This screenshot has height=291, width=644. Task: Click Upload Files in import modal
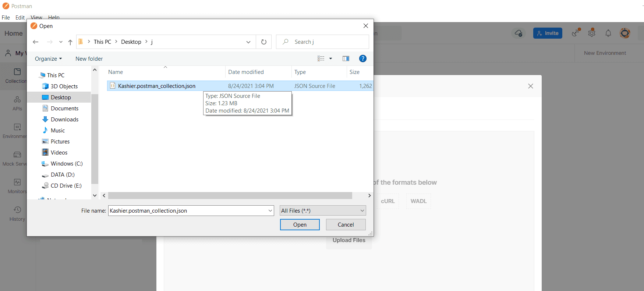pos(349,240)
